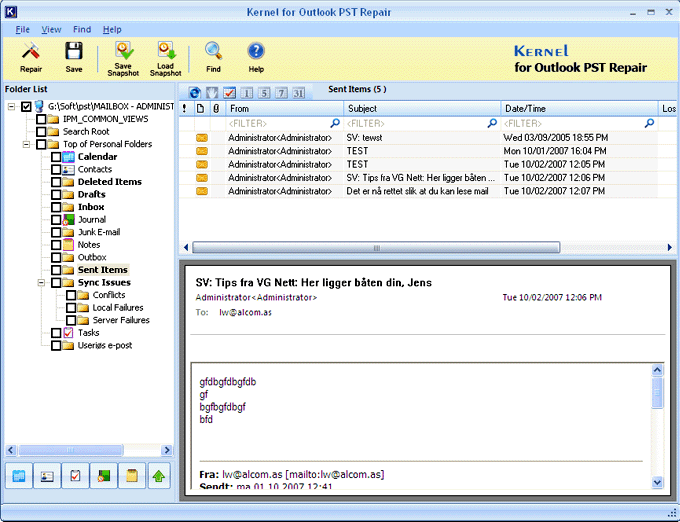The image size is (680, 522).
Task: Click the folder list horizontal scrollbar thumb
Action: (x=71, y=450)
